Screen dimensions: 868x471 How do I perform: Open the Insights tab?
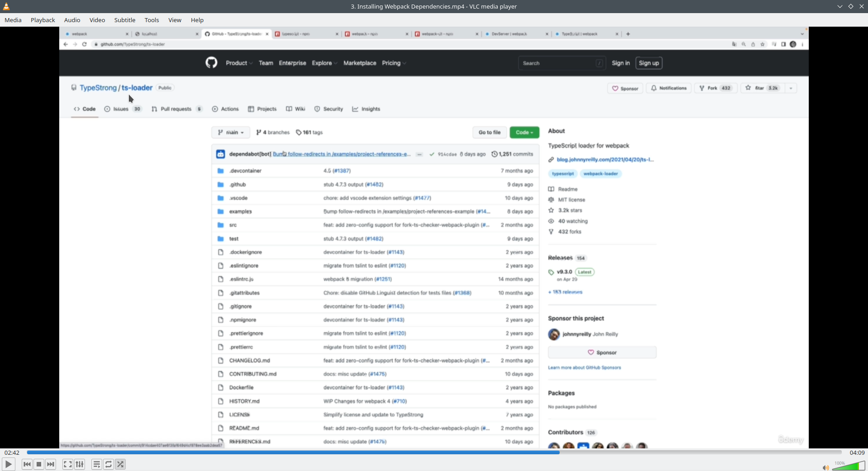coord(366,109)
